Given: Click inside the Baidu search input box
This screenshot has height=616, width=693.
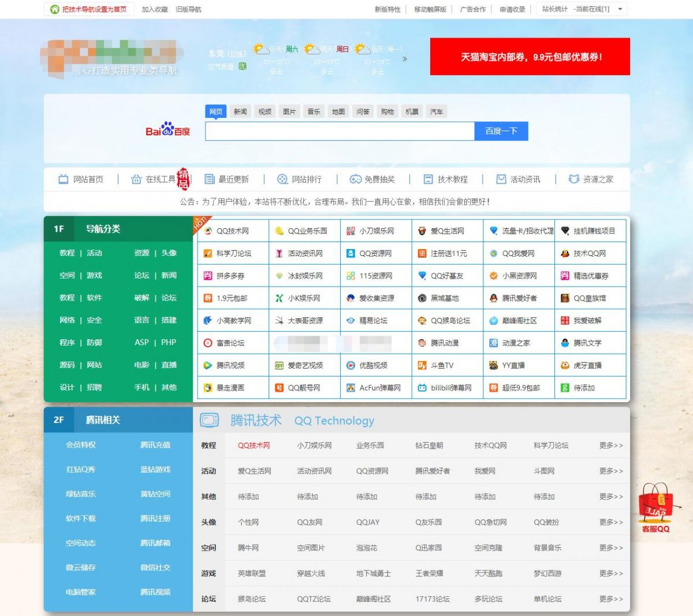Looking at the screenshot, I should [341, 131].
